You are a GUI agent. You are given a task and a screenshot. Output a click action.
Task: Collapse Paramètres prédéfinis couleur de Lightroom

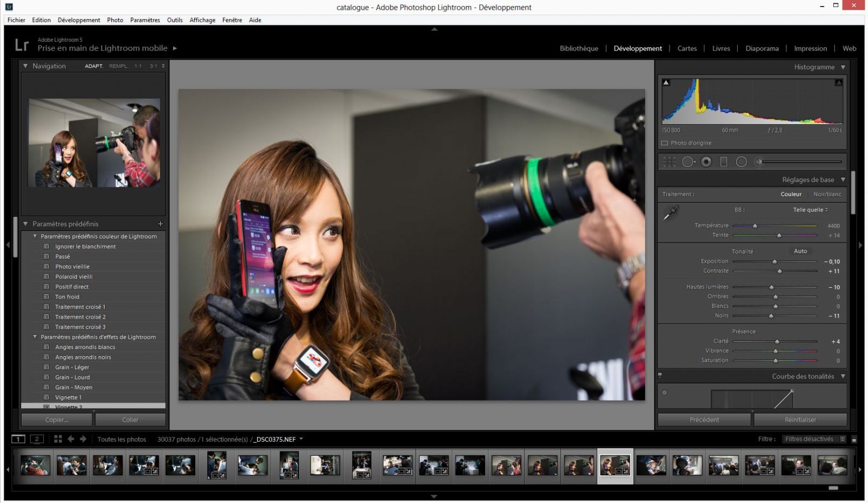pyautogui.click(x=35, y=236)
